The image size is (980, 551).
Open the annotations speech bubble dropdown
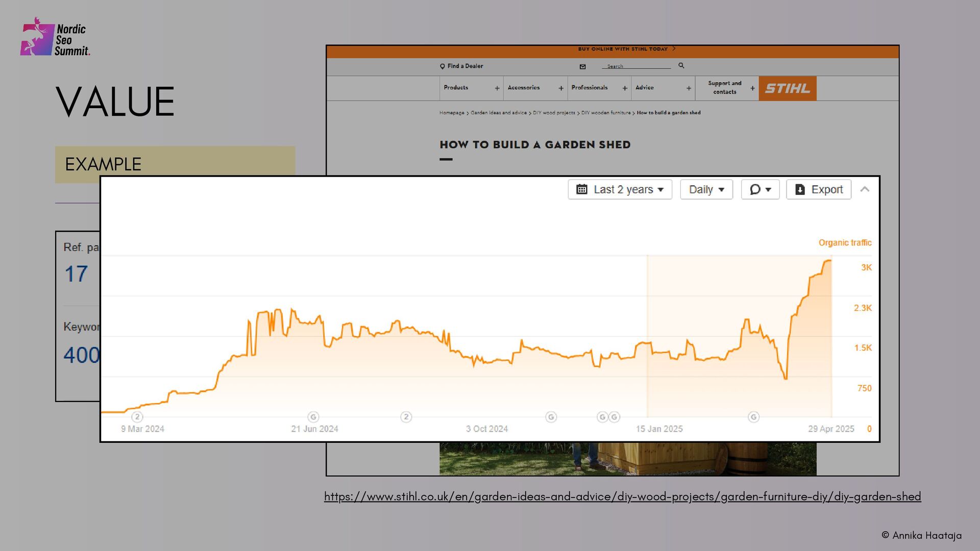pyautogui.click(x=759, y=189)
